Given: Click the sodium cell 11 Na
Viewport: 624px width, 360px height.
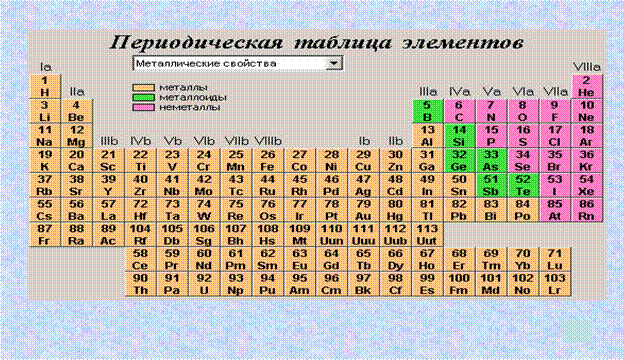Looking at the screenshot, I should [x=45, y=136].
